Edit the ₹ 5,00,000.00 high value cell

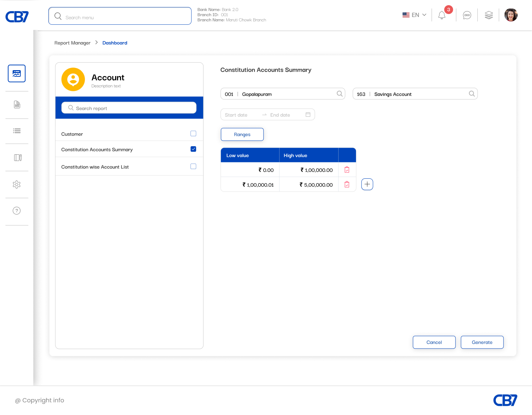tap(309, 185)
